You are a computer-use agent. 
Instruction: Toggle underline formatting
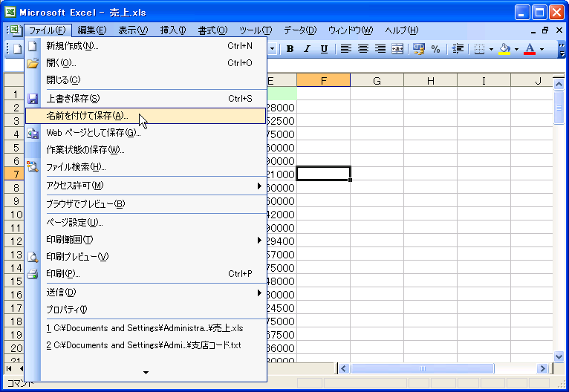click(x=324, y=49)
